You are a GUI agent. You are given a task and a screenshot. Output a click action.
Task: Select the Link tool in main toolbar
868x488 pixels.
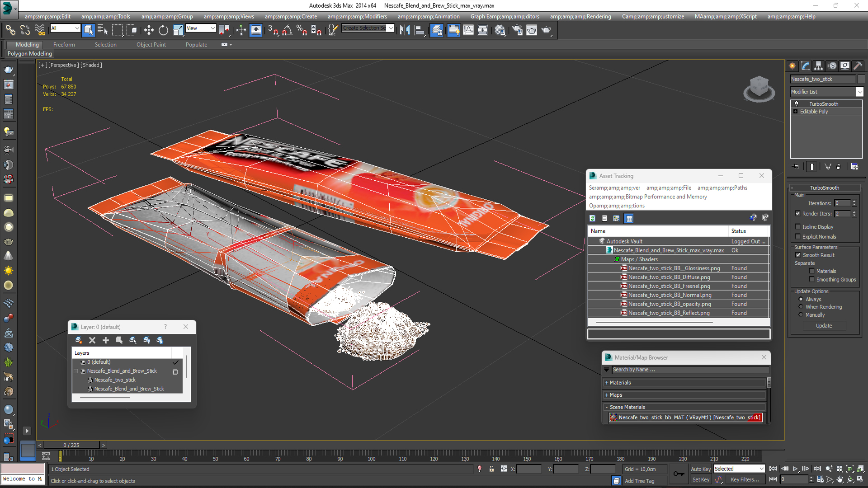[10, 30]
